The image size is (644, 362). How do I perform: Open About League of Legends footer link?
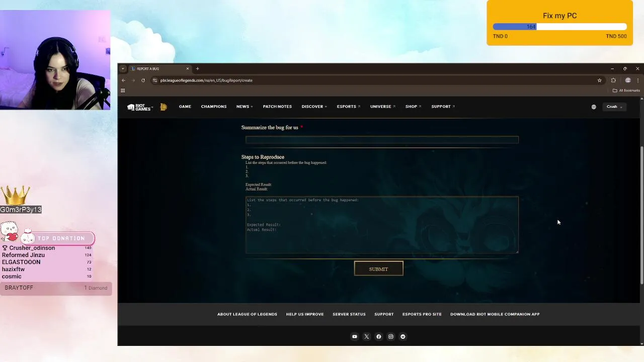(x=247, y=314)
